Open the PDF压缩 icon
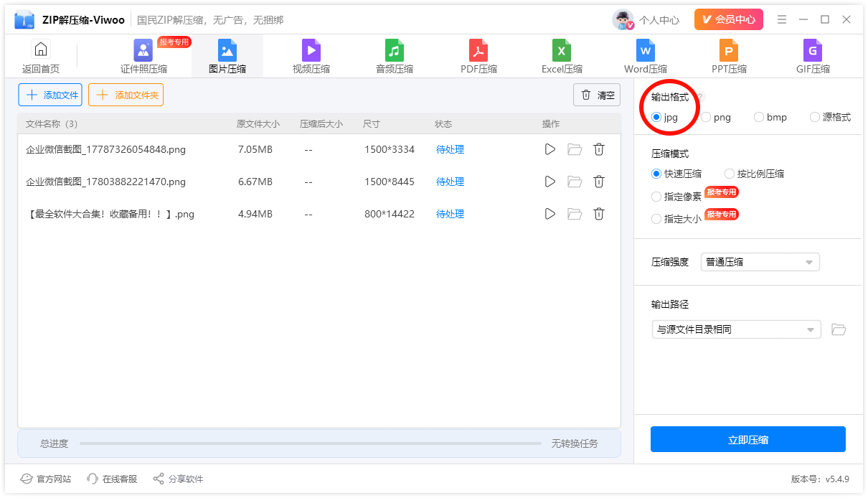The width and height of the screenshot is (868, 498). [478, 51]
